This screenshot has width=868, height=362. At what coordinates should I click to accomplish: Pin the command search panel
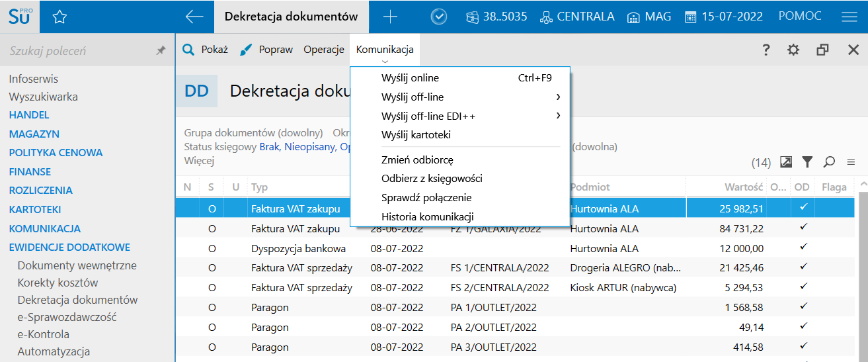tap(161, 50)
